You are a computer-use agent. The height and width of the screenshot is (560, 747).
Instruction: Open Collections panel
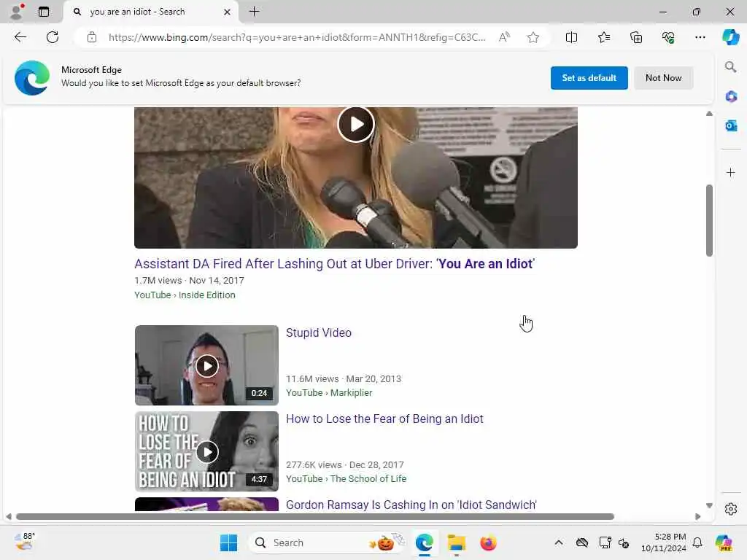tap(636, 37)
